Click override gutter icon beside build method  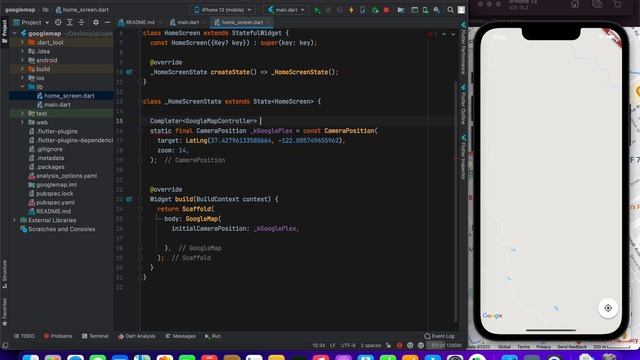[x=129, y=199]
